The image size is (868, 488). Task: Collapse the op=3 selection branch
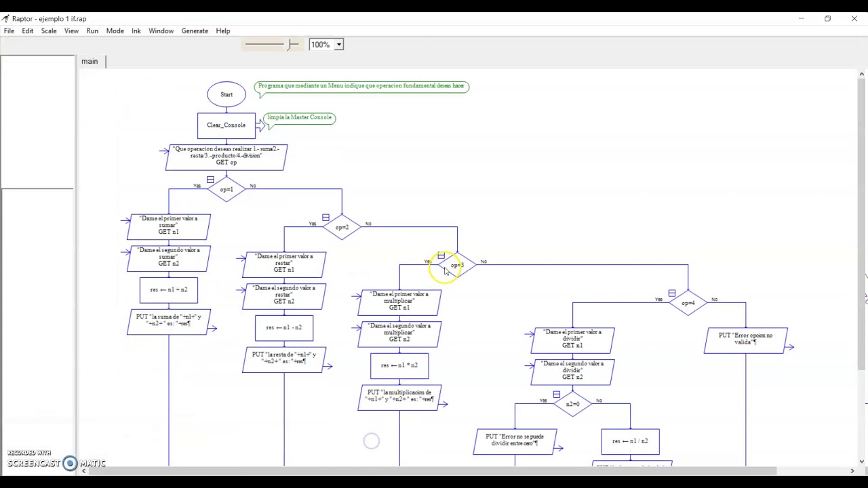[x=441, y=256]
